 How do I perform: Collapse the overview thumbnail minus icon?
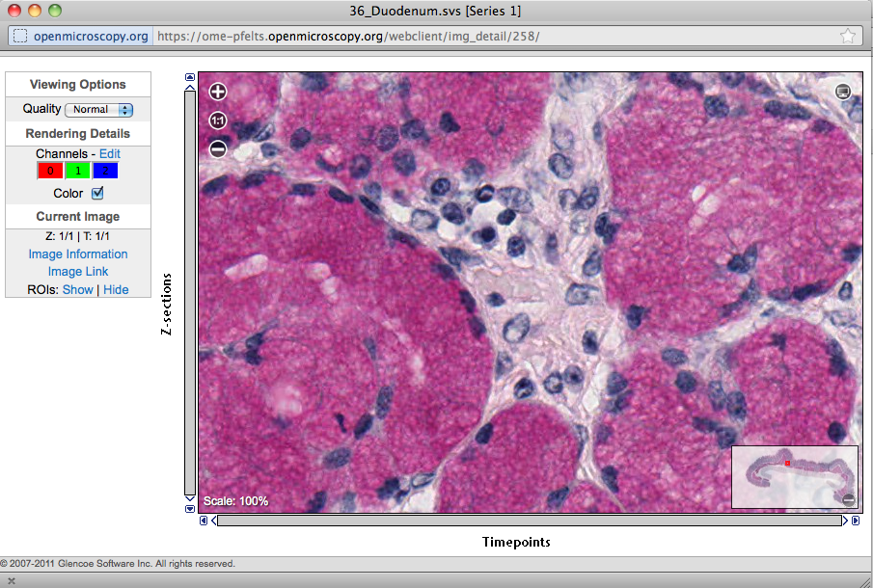(x=849, y=499)
